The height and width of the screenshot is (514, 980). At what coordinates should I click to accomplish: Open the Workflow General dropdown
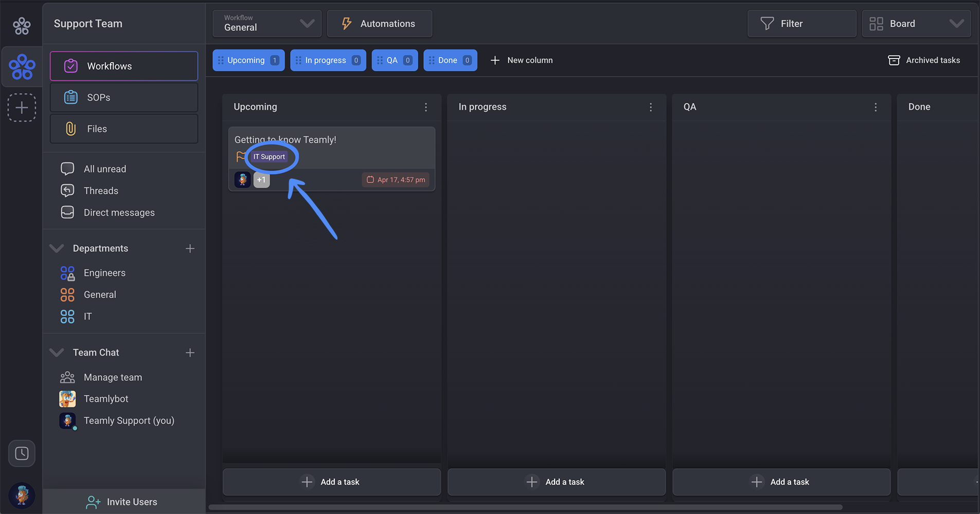[267, 24]
